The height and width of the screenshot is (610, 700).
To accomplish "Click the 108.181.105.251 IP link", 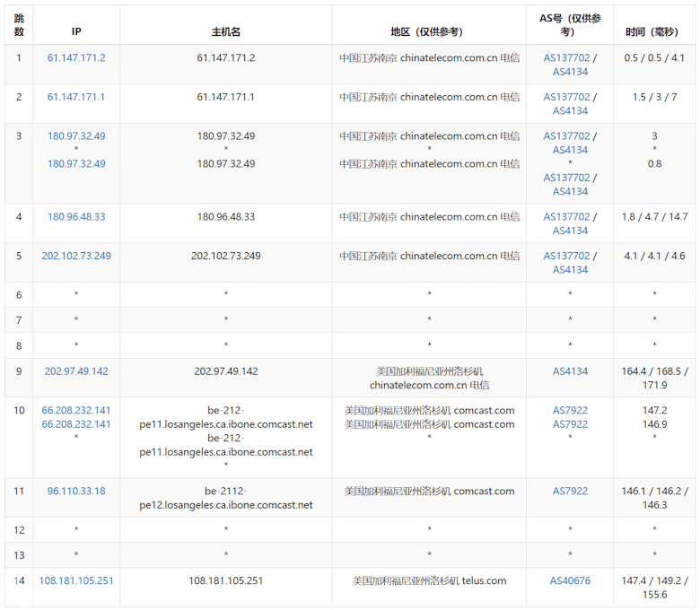I will 76,580.
